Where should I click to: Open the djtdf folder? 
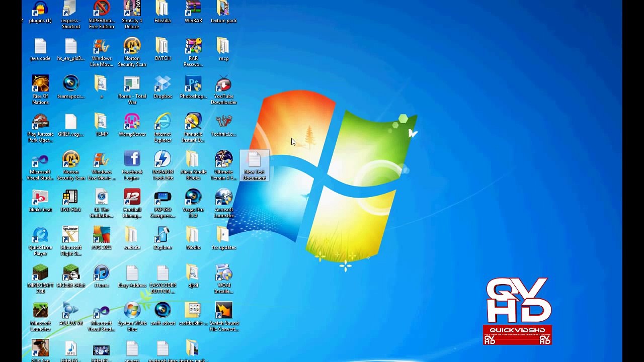pos(193,276)
